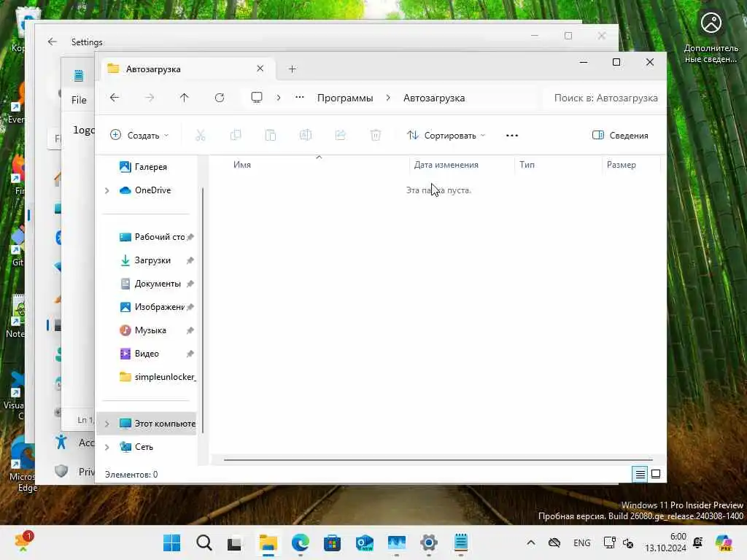
Task: Sort by the Размер column
Action: coord(622,165)
